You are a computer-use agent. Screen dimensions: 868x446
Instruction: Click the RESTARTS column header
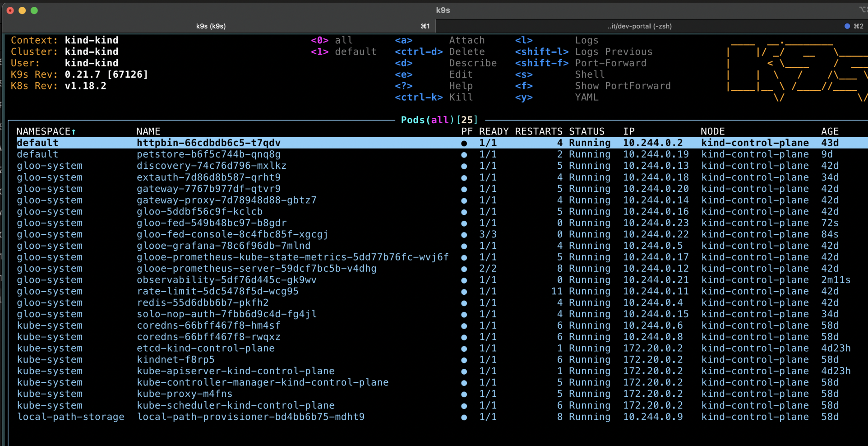pyautogui.click(x=539, y=131)
